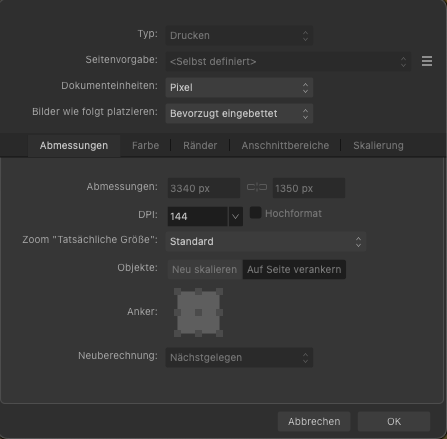Enable the Hochformat checkbox
The image size is (447, 439).
pyautogui.click(x=255, y=213)
